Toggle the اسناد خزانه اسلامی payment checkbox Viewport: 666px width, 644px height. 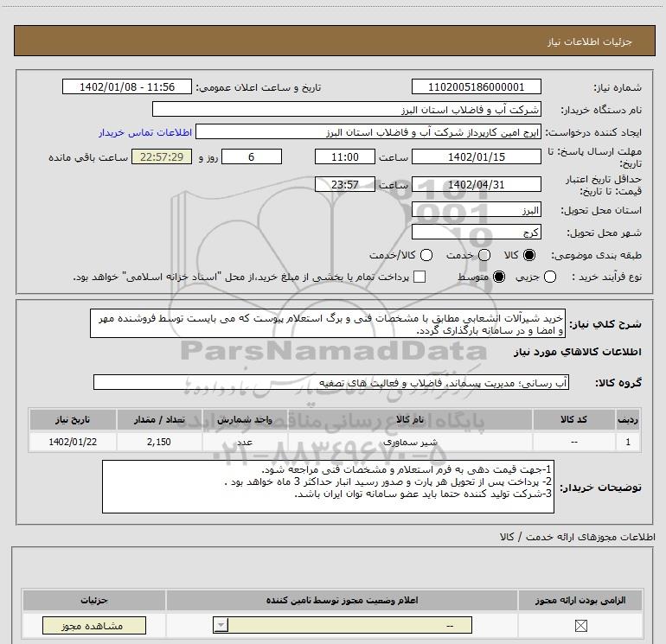pos(419,277)
